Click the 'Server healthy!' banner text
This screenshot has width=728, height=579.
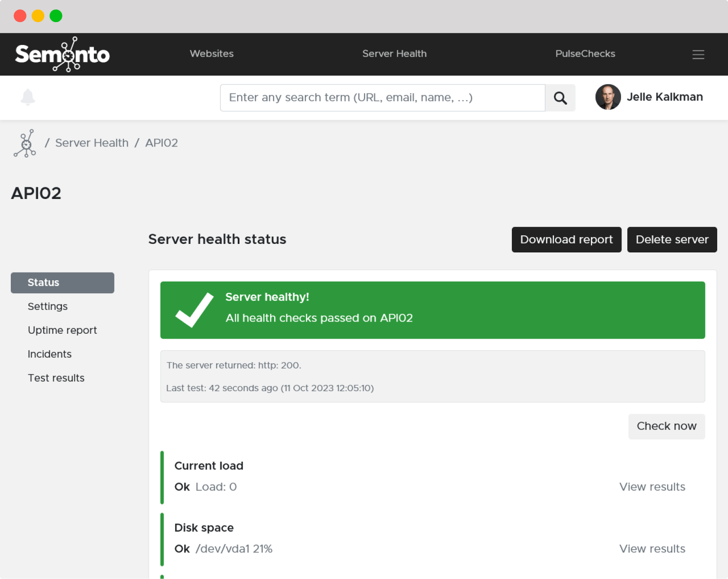(x=267, y=297)
